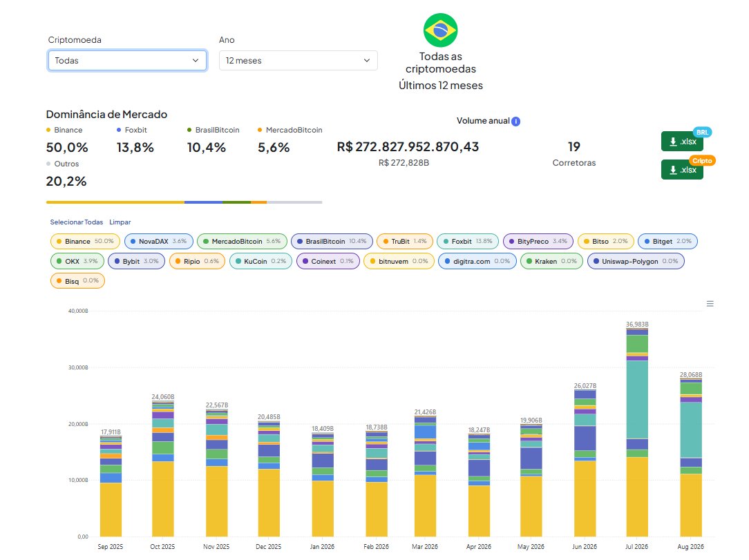Toggle the NovaDAX exchange chip

pyautogui.click(x=159, y=241)
